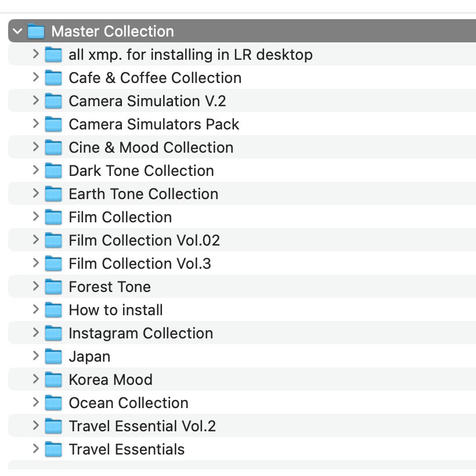Select 'Camera Simulators Pack' name

154,124
